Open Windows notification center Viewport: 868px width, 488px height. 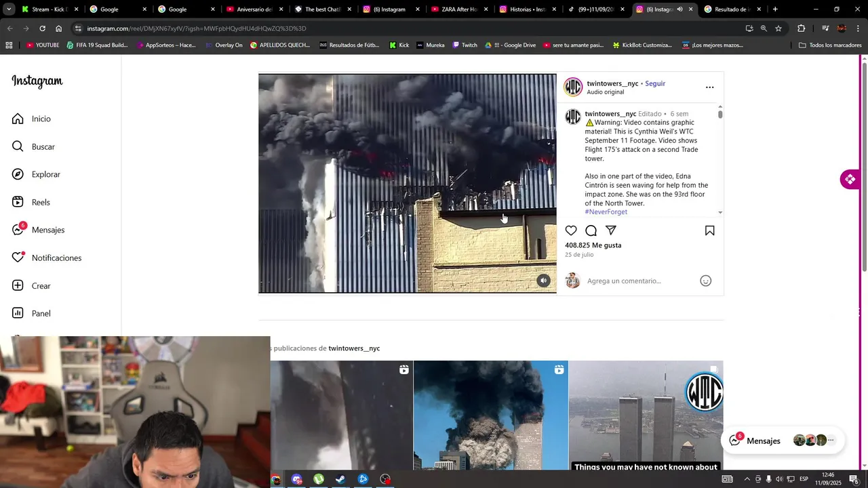pyautogui.click(x=854, y=479)
